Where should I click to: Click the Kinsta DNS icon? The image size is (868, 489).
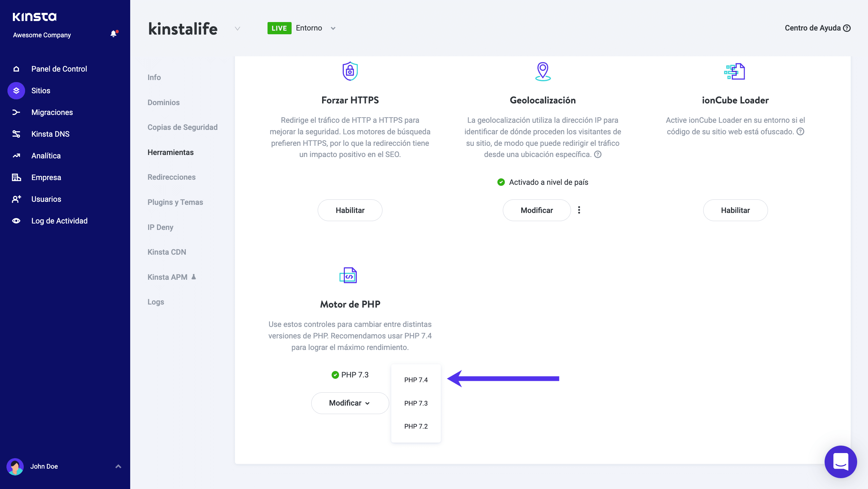point(16,134)
